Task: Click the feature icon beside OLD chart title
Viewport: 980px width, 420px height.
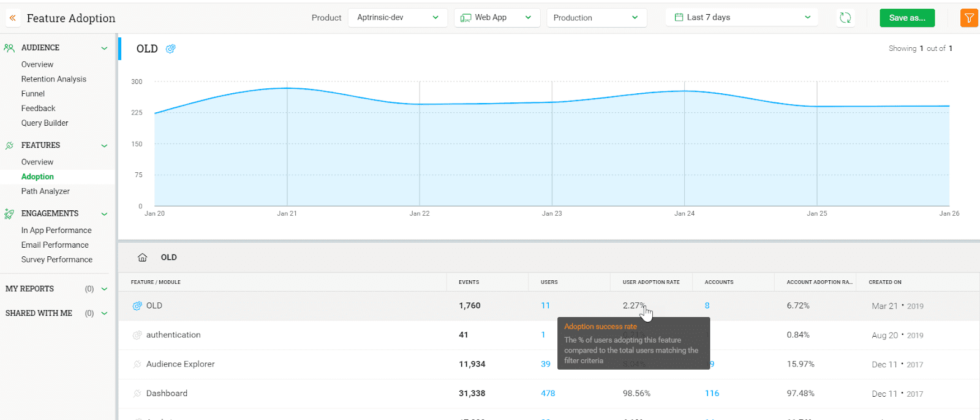Action: click(171, 49)
